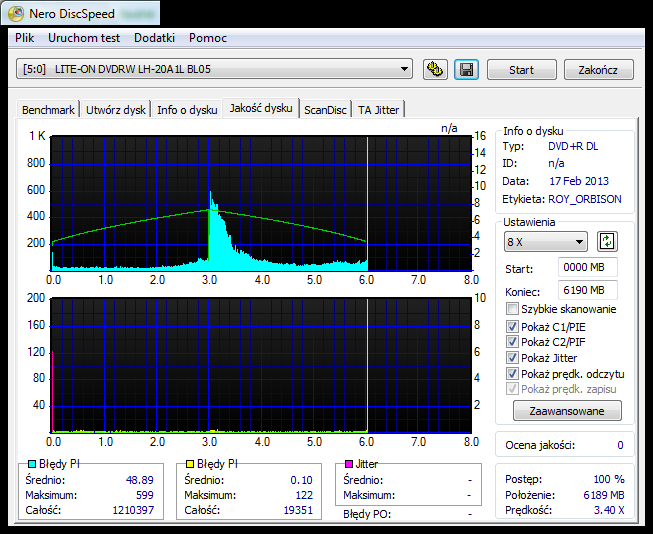The height and width of the screenshot is (534, 653).
Task: Toggle Pokaż C1/PIE checkbox
Action: click(512, 327)
